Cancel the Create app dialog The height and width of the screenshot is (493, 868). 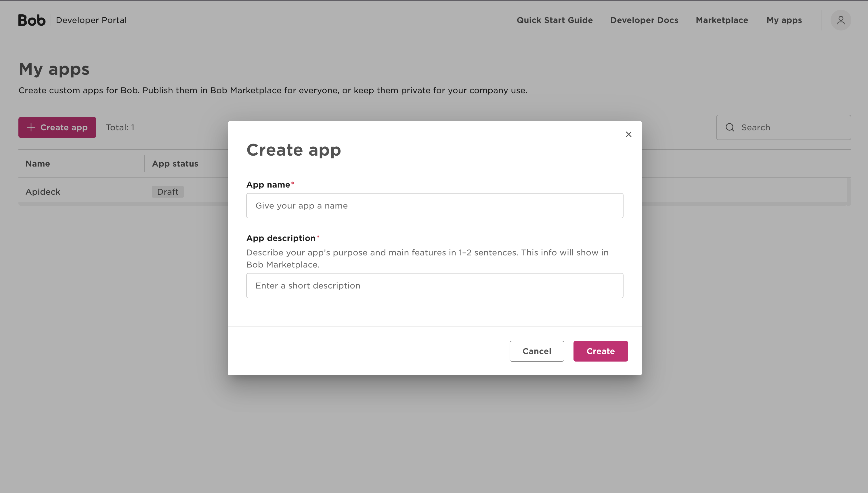tap(537, 351)
